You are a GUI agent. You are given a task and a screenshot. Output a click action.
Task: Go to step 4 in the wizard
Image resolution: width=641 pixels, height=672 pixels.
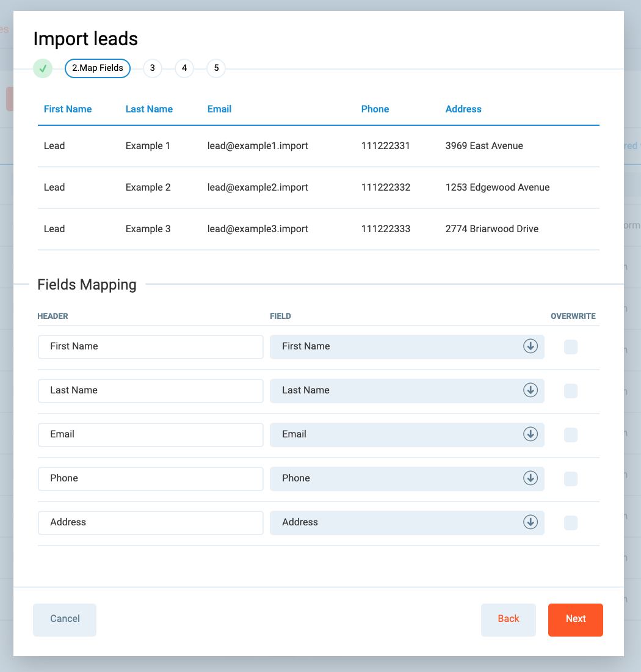pyautogui.click(x=184, y=68)
